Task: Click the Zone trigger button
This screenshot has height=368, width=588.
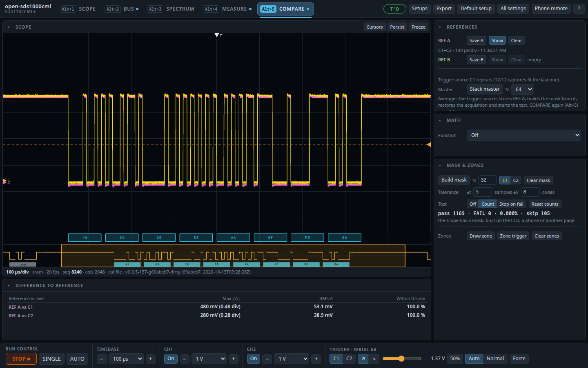Action: coord(513,236)
